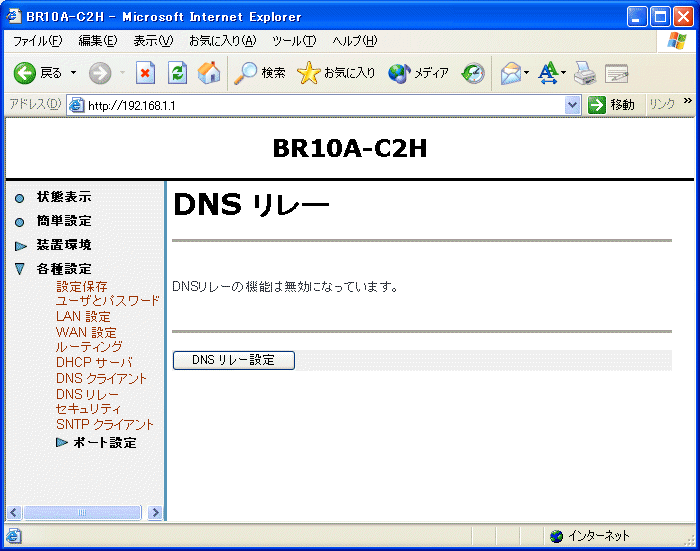
Task: Click the Edit page icon
Action: [617, 74]
